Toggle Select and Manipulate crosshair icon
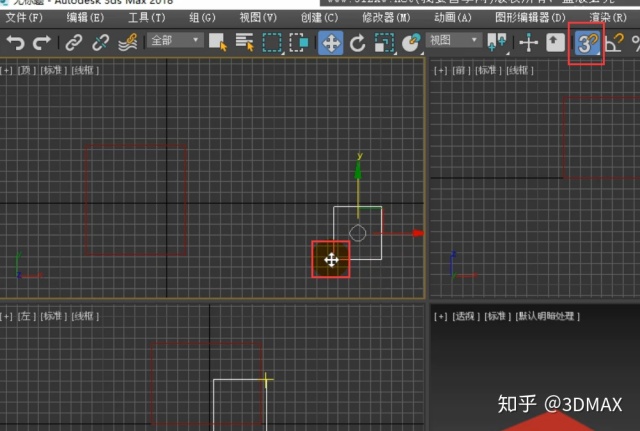Screen dimensions: 640x431 [529, 43]
